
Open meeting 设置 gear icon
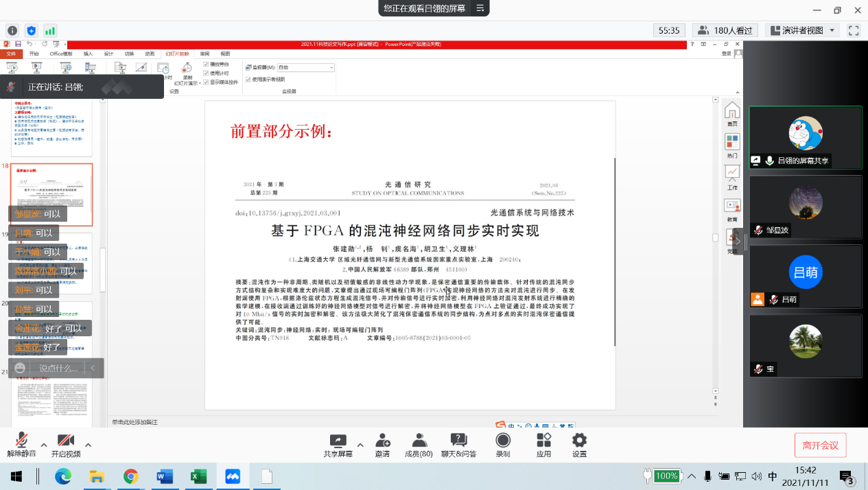point(579,441)
